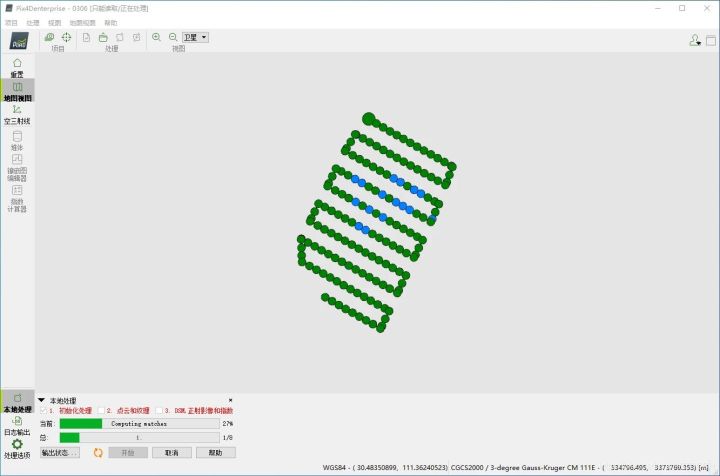Click the zoom out magnifier icon
The height and width of the screenshot is (476, 720).
[x=173, y=37]
